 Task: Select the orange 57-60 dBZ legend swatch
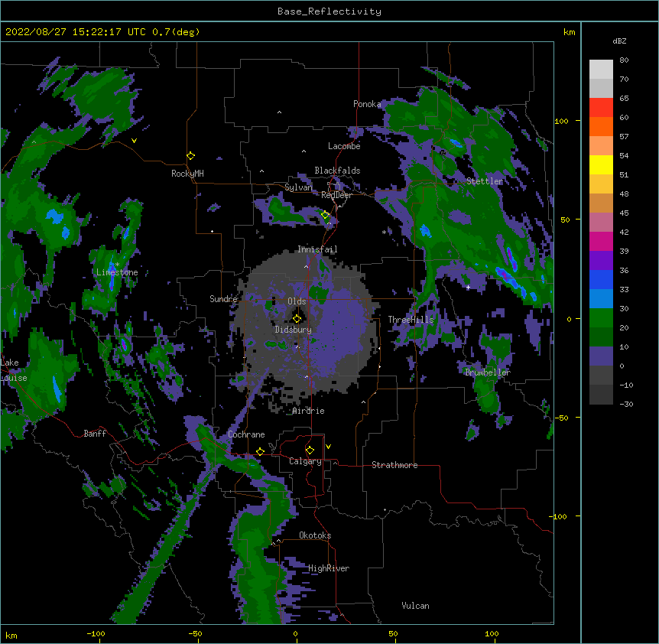click(601, 126)
